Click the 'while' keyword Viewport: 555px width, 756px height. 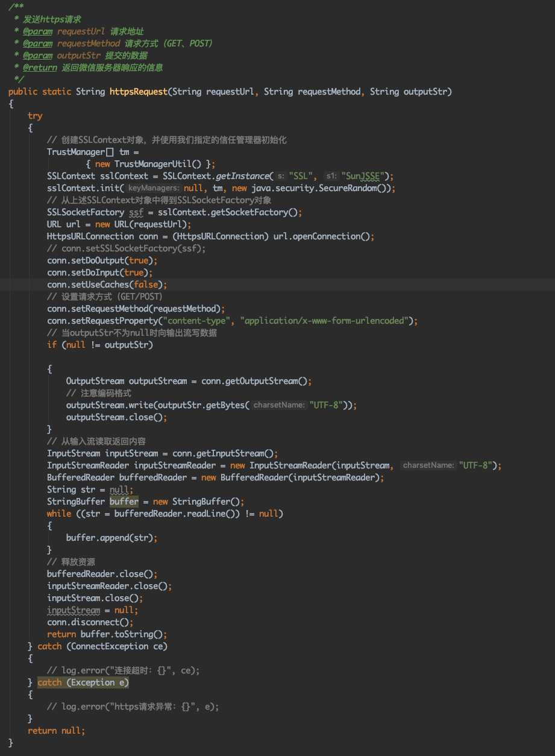[x=59, y=514]
